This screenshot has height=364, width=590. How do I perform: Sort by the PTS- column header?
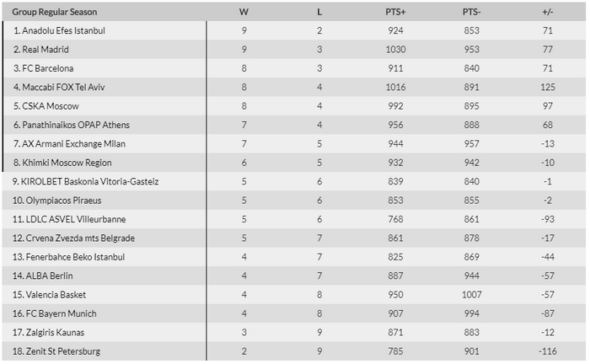tap(471, 12)
